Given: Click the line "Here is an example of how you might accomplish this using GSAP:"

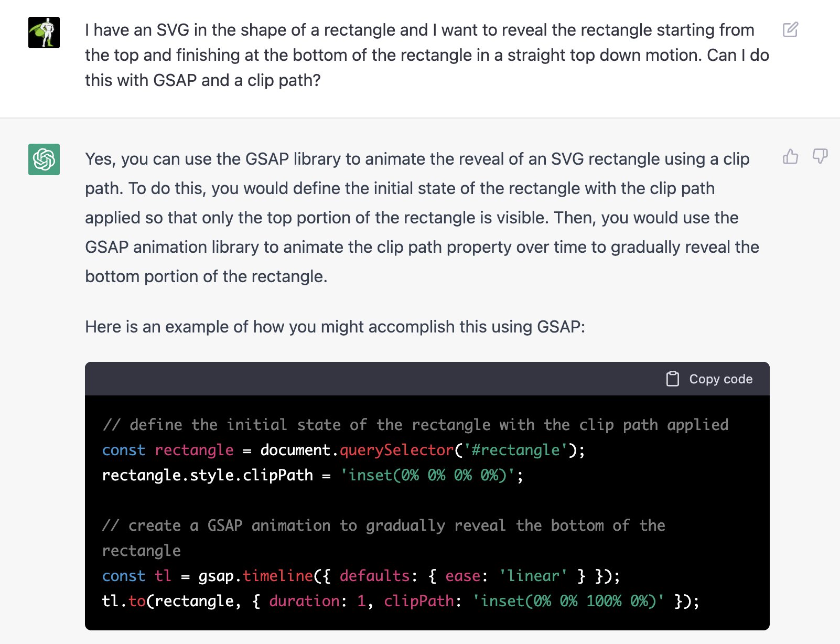Looking at the screenshot, I should pyautogui.click(x=335, y=327).
